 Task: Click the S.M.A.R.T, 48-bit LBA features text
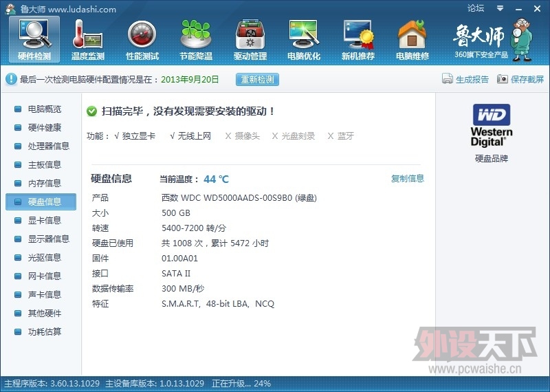point(218,303)
